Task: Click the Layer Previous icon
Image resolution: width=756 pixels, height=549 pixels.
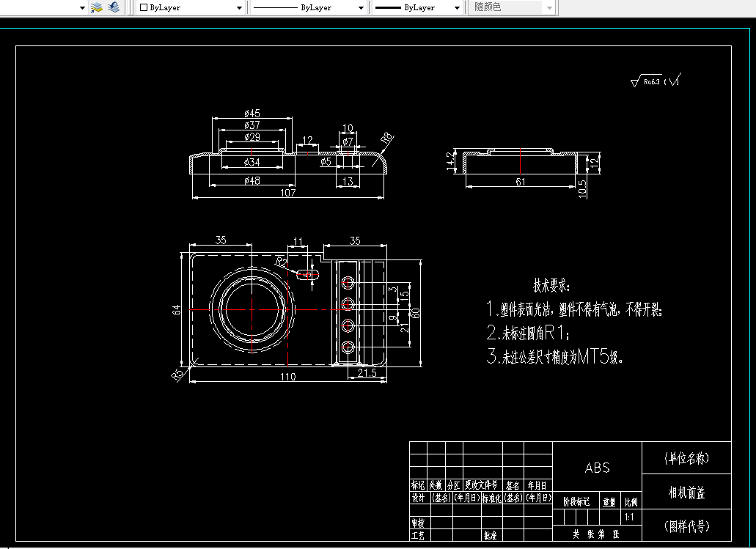Action: click(x=114, y=7)
